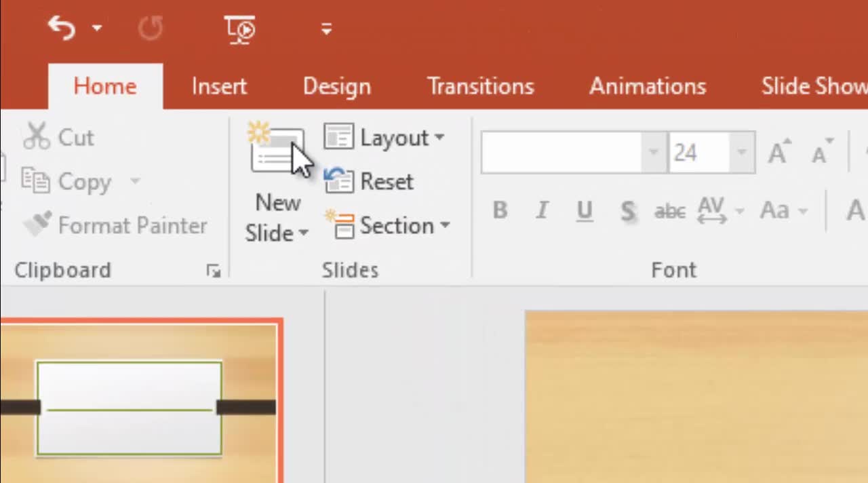Screen dimensions: 868x483
Task: Toggle Underline text formatting
Action: coord(584,211)
